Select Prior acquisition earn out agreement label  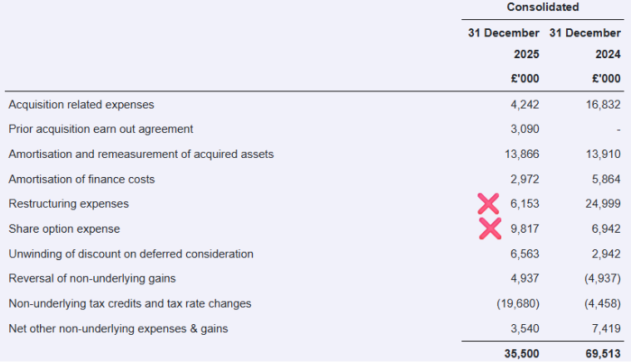coord(101,130)
